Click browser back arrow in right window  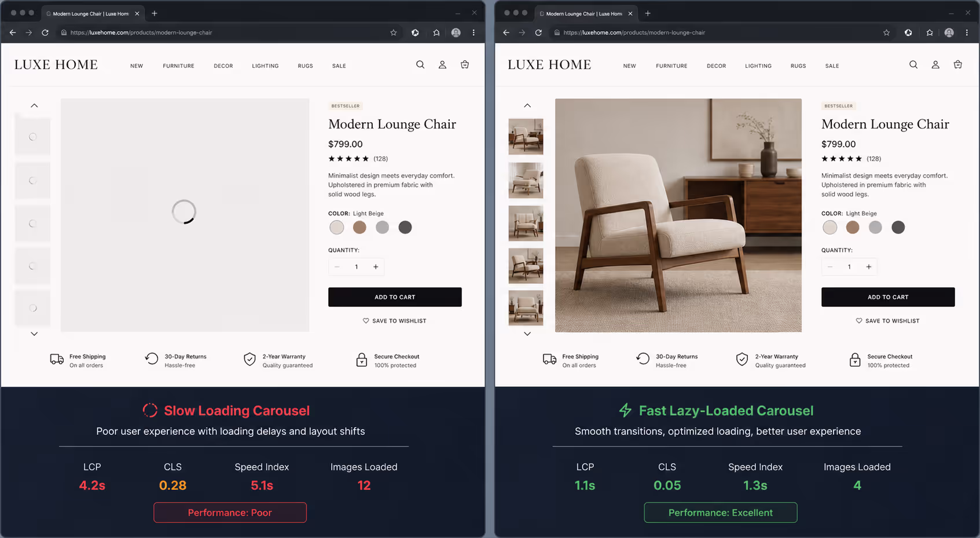tap(506, 32)
